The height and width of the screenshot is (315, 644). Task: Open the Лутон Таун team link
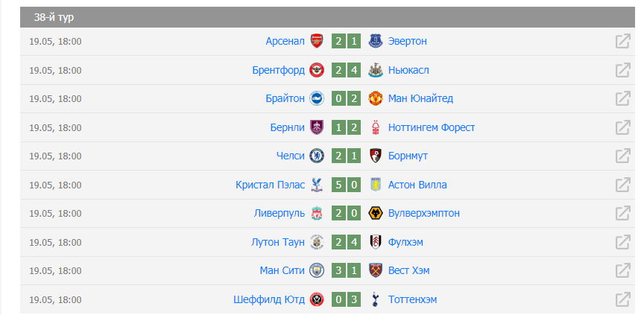coord(277,242)
